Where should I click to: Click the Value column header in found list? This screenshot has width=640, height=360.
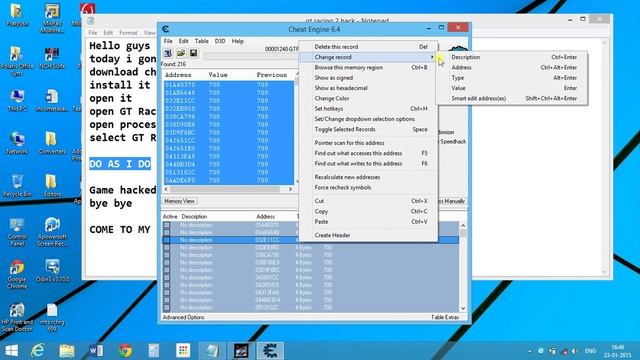218,75
